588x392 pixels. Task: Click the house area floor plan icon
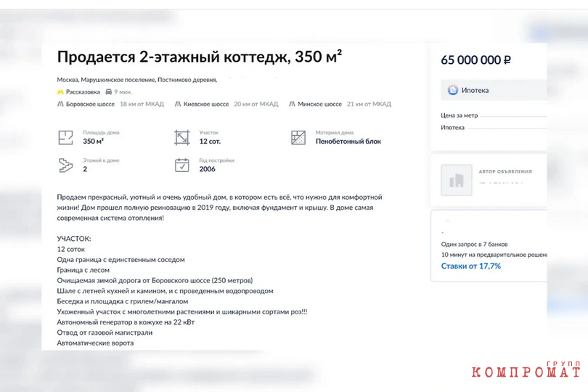(x=65, y=137)
